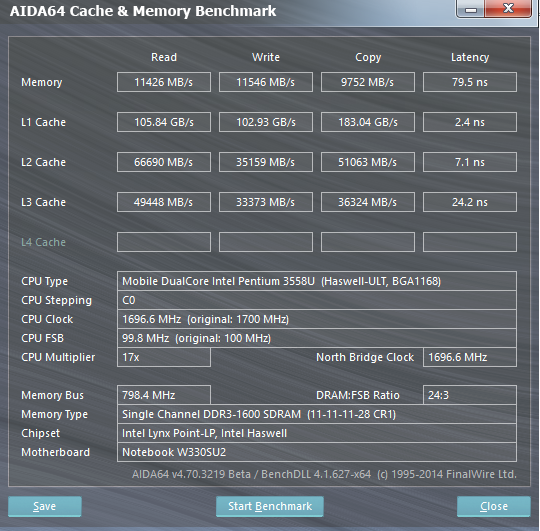Click the CPU Type label
Screen dimensions: 540x531
coord(44,281)
